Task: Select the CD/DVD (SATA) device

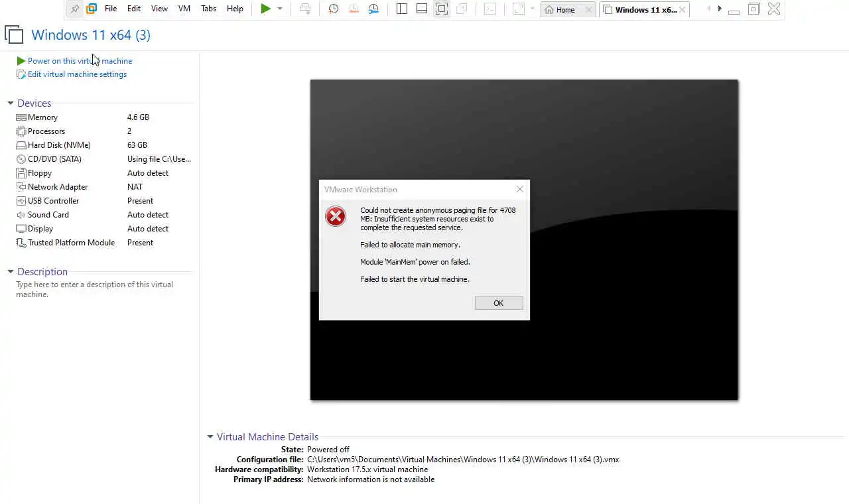Action: [x=103, y=159]
